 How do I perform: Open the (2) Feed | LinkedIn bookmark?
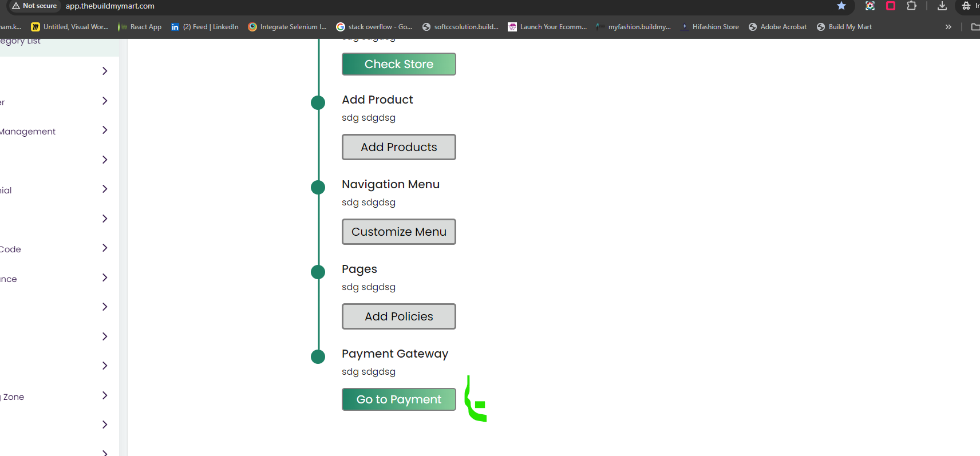(x=205, y=27)
